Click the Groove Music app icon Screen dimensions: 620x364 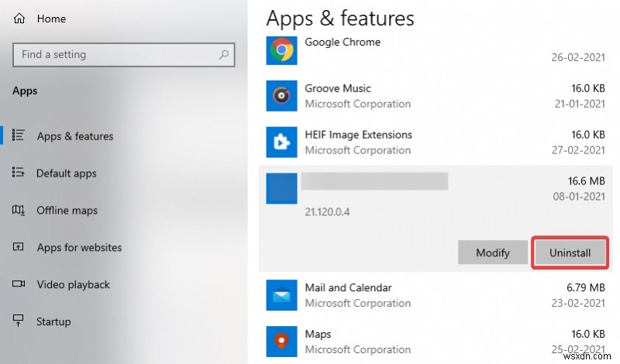point(281,96)
